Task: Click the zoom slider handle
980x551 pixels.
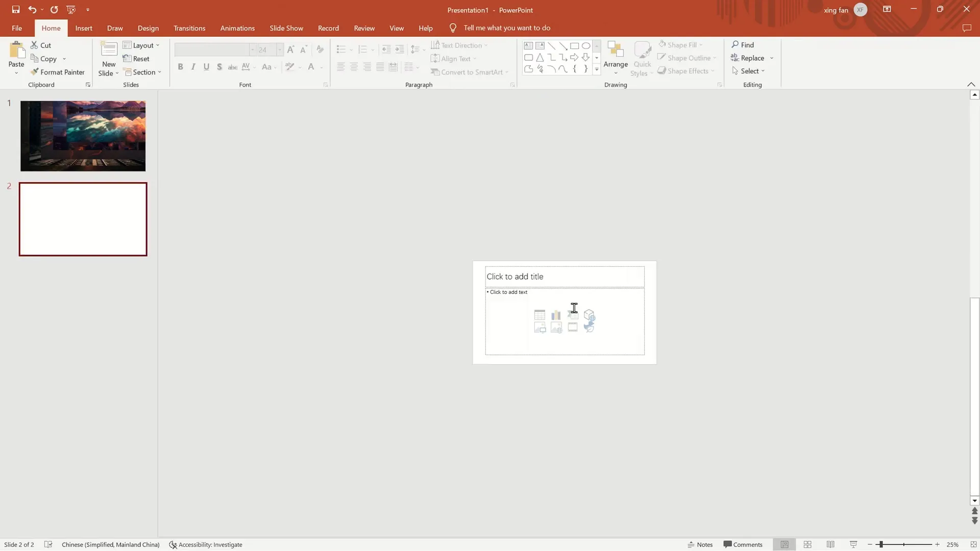Action: (x=881, y=544)
